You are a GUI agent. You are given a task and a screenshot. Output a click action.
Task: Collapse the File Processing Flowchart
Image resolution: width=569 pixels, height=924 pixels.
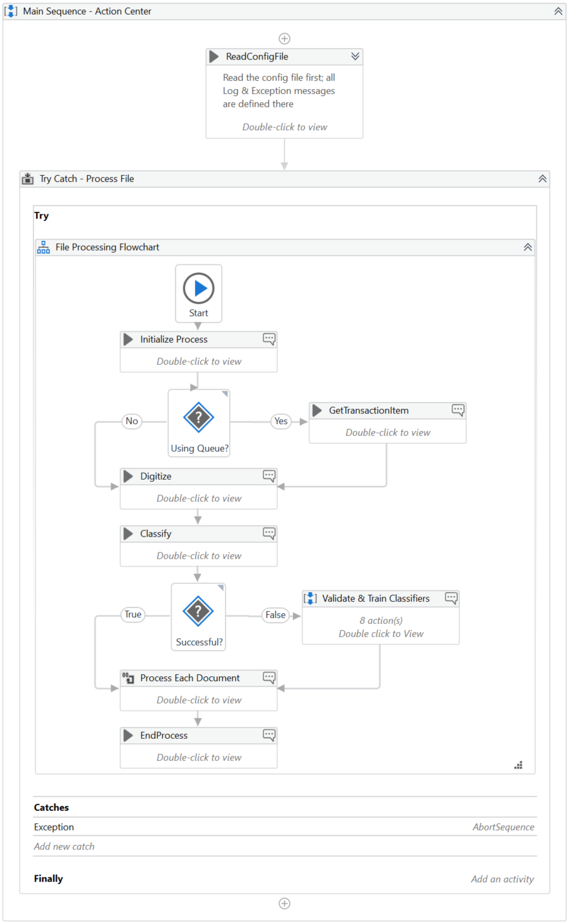[x=527, y=246]
